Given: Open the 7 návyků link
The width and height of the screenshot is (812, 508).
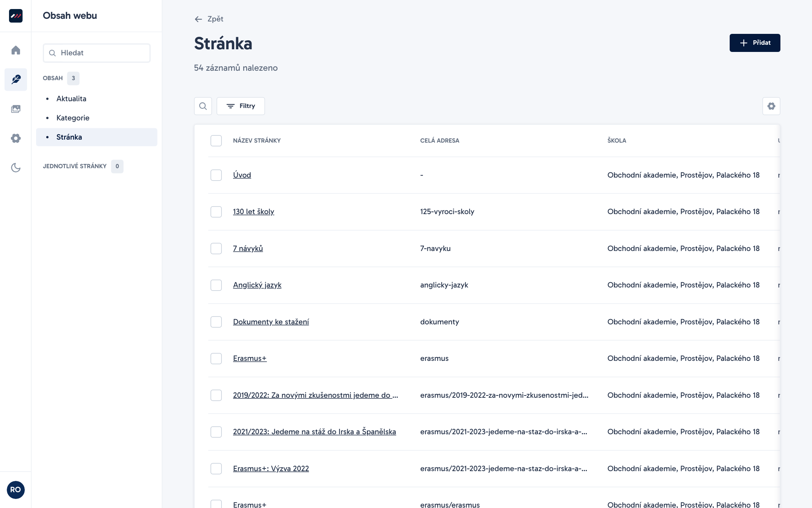Looking at the screenshot, I should 248,248.
